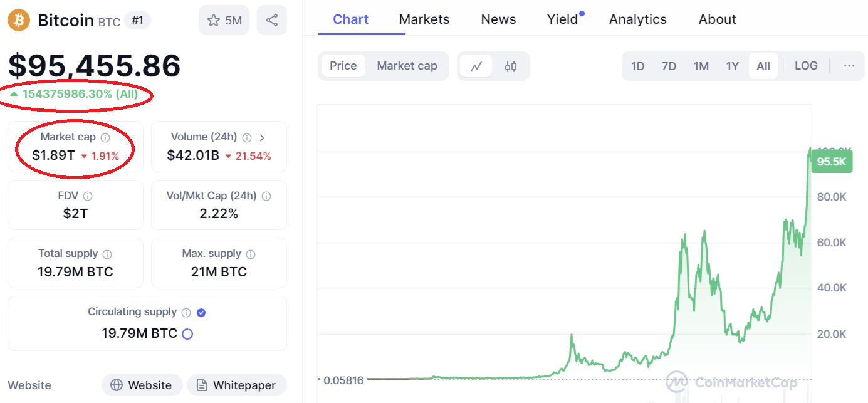868x403 pixels.
Task: Click the green 95.5K price tag on chart
Action: (x=832, y=162)
